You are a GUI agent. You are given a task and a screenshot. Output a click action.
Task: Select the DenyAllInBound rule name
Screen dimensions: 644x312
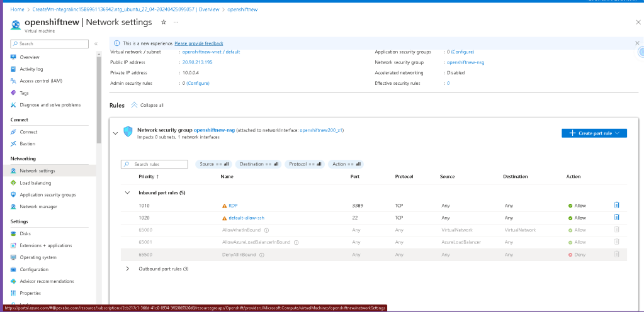[x=239, y=255]
